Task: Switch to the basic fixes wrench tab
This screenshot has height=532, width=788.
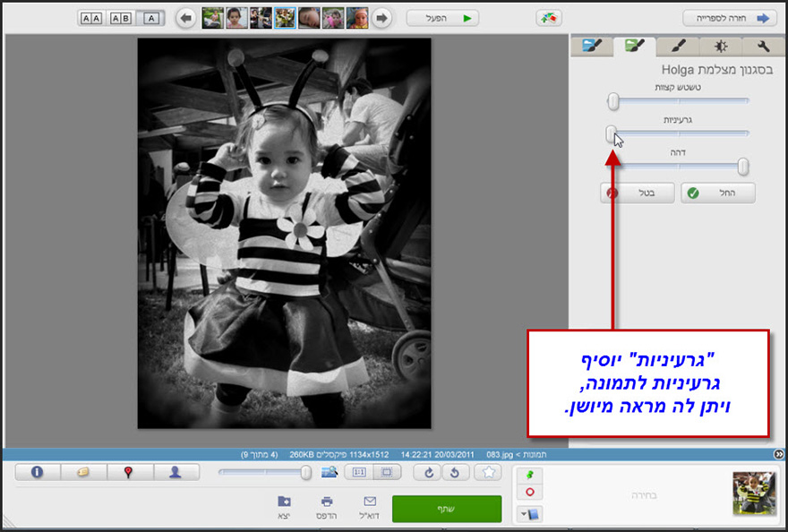Action: tap(763, 45)
